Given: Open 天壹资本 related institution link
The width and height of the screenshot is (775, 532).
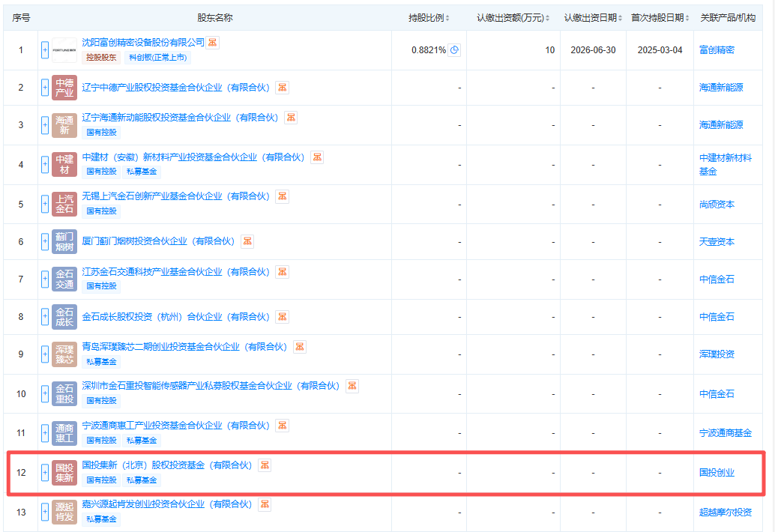Looking at the screenshot, I should click(717, 241).
